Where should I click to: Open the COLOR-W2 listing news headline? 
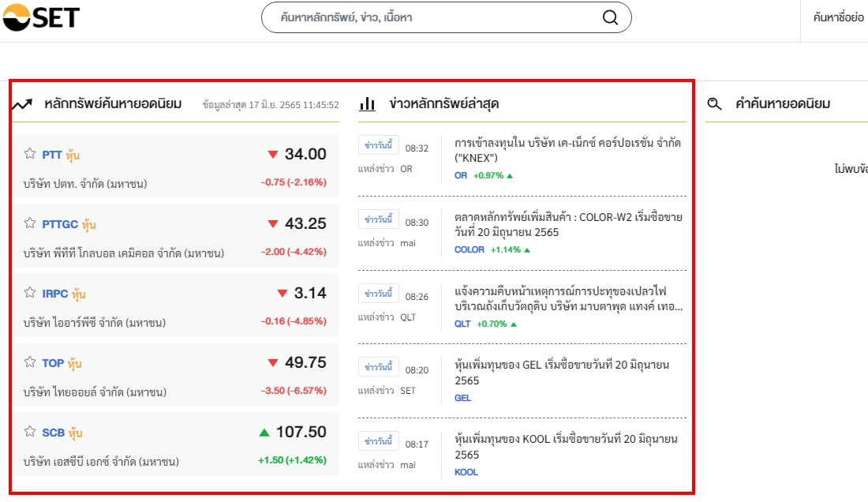pyautogui.click(x=568, y=224)
